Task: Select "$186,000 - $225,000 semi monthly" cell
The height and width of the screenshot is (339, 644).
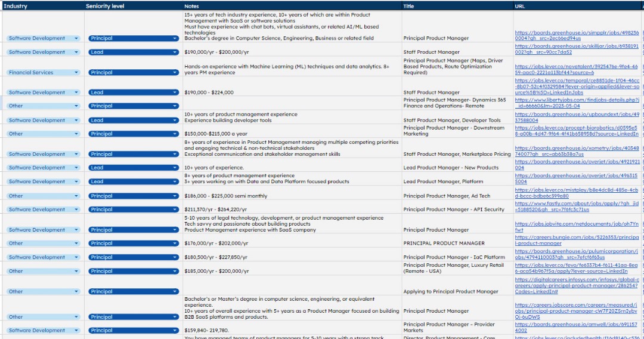Action: (292, 193)
